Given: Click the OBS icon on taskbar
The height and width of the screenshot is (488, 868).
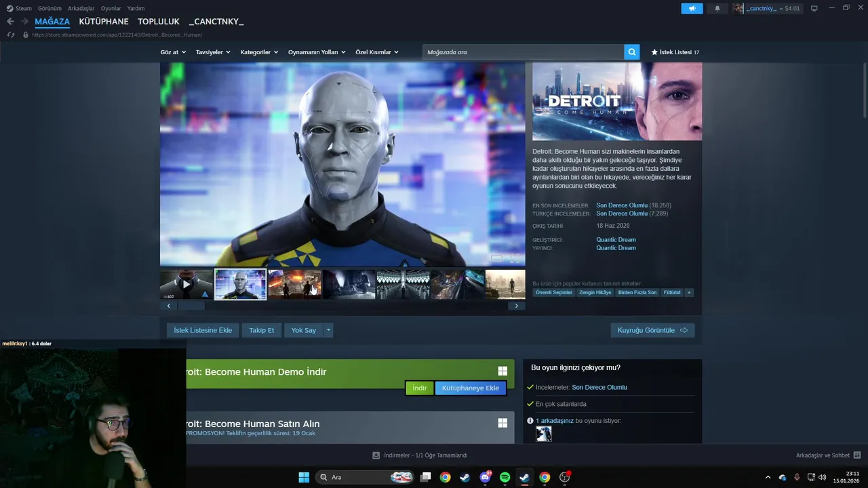Looking at the screenshot, I should pyautogui.click(x=564, y=477).
